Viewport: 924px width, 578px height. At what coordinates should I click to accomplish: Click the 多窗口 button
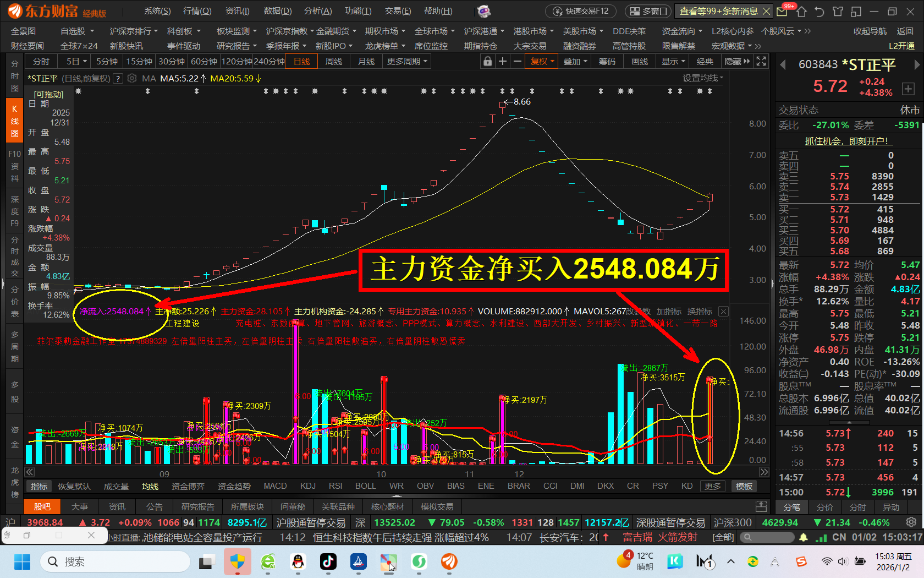649,11
